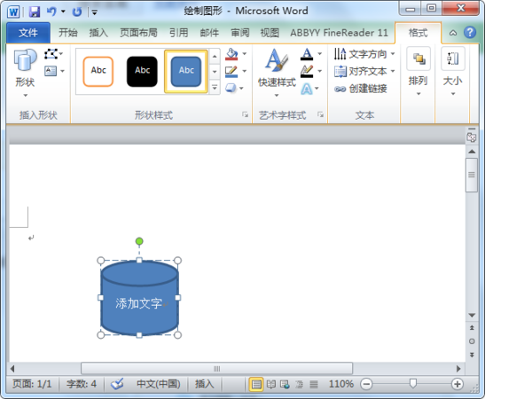
Task: Open the Customize Quick Access Toolbar dropdown
Action: pos(95,12)
